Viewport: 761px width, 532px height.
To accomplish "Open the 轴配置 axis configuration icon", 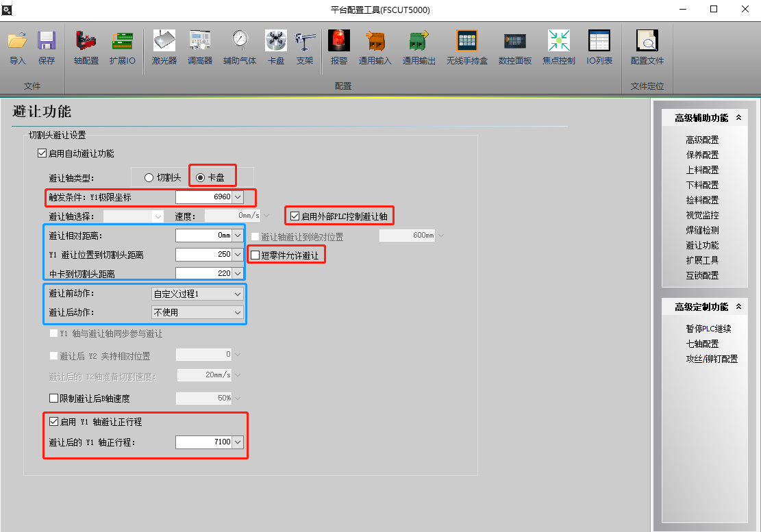I will point(86,42).
